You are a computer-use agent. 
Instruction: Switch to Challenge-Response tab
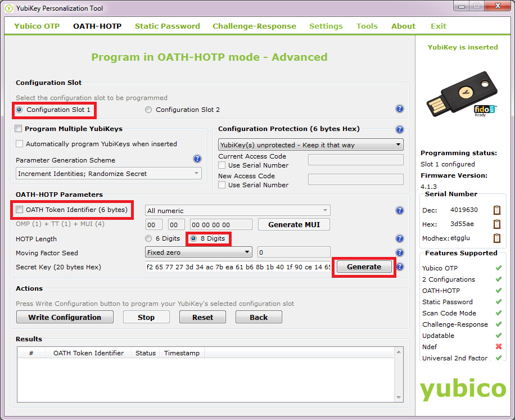click(x=254, y=26)
